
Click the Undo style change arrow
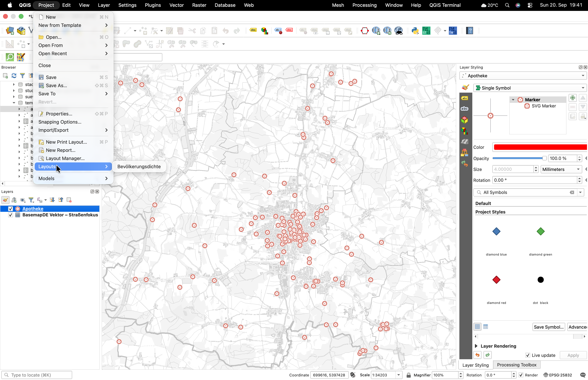477,355
